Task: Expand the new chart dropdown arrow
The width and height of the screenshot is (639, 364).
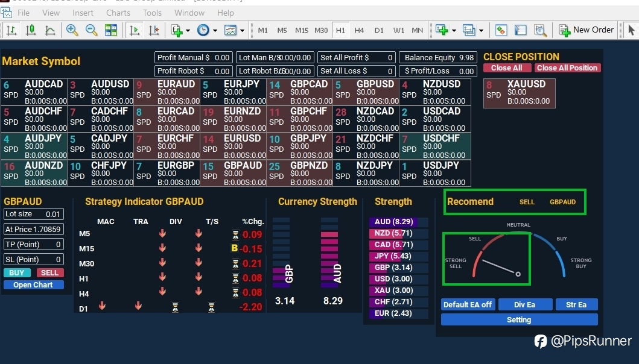Action: 454,31
